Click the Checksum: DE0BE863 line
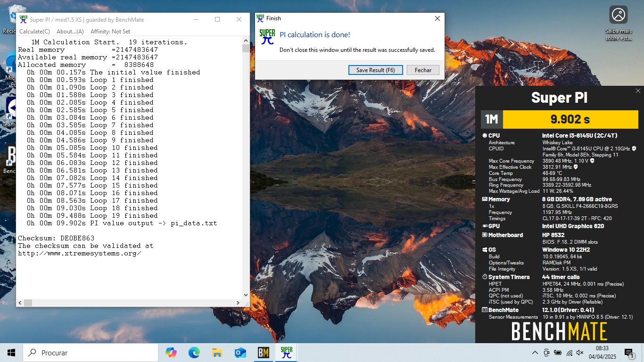 (x=56, y=238)
